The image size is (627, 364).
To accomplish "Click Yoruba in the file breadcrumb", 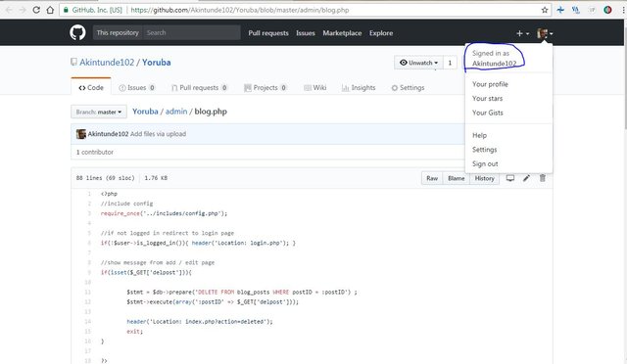I will coord(145,112).
